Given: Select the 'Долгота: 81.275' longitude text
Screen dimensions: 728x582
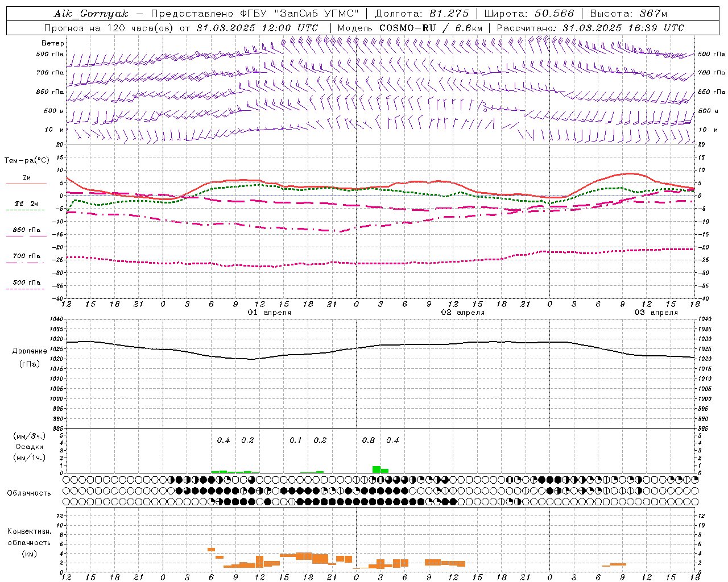Looking at the screenshot, I should click(422, 14).
